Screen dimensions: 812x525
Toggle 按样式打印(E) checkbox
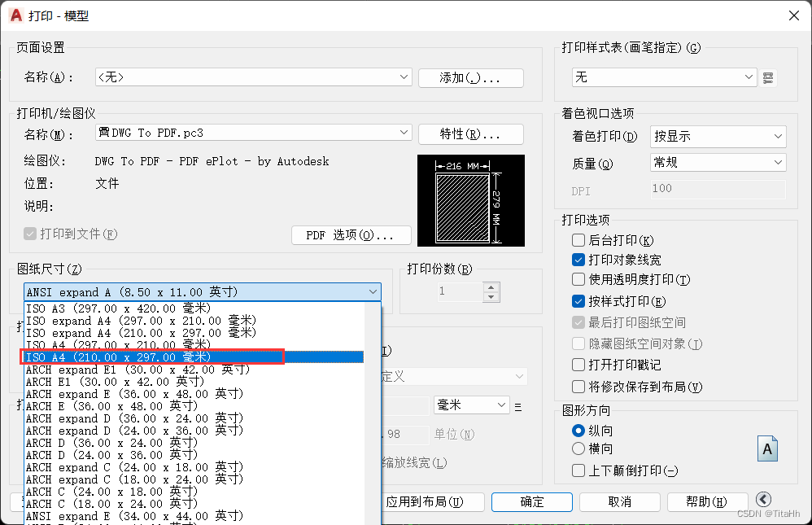pos(578,301)
